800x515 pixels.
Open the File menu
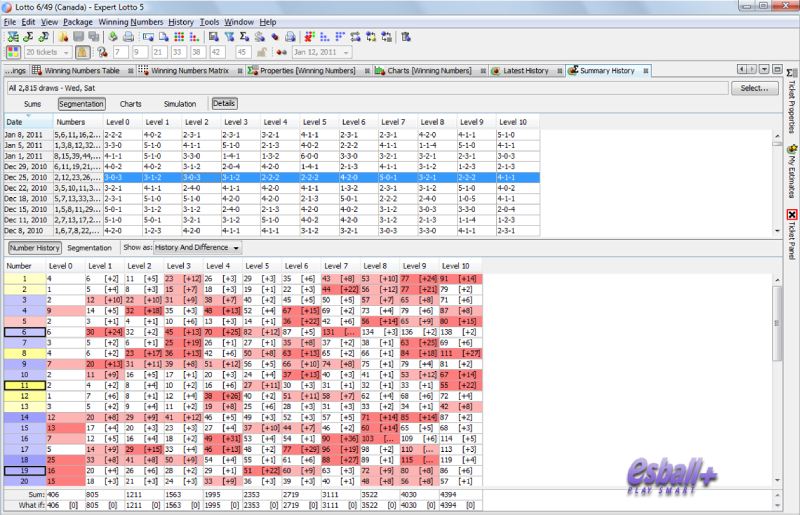click(x=10, y=22)
